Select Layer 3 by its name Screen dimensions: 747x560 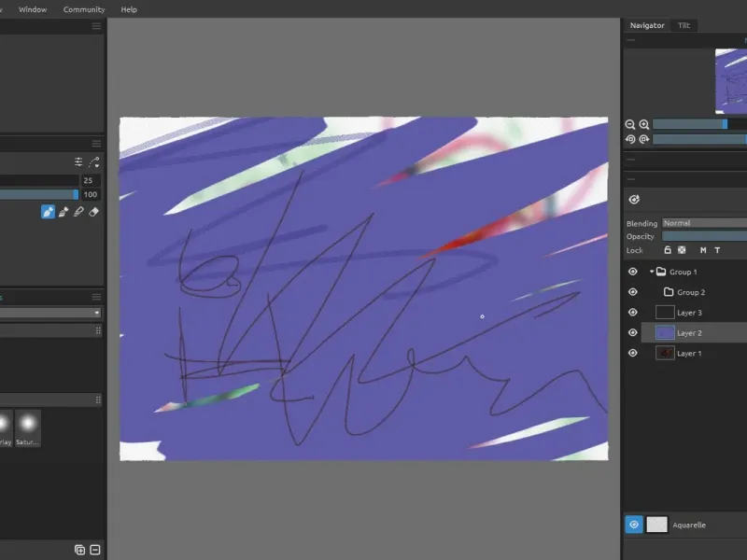689,313
